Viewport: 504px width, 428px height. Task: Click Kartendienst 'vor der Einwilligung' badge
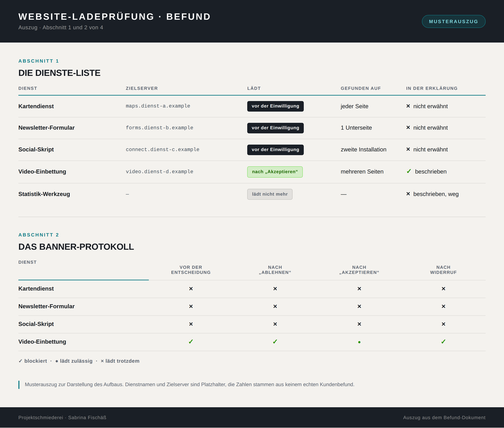click(x=275, y=106)
